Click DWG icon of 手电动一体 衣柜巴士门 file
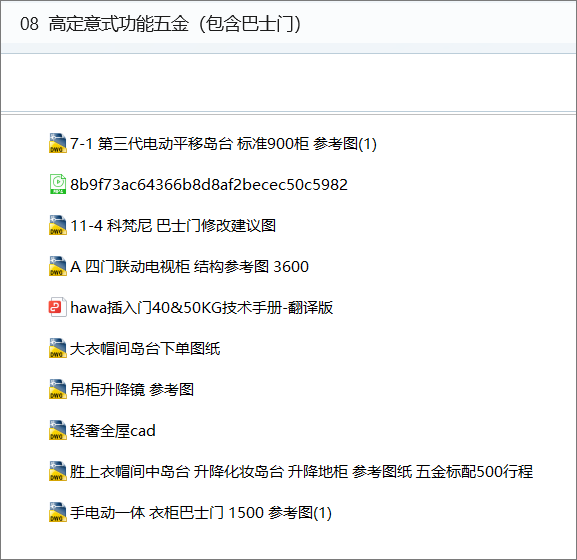The width and height of the screenshot is (577, 560). pyautogui.click(x=58, y=512)
